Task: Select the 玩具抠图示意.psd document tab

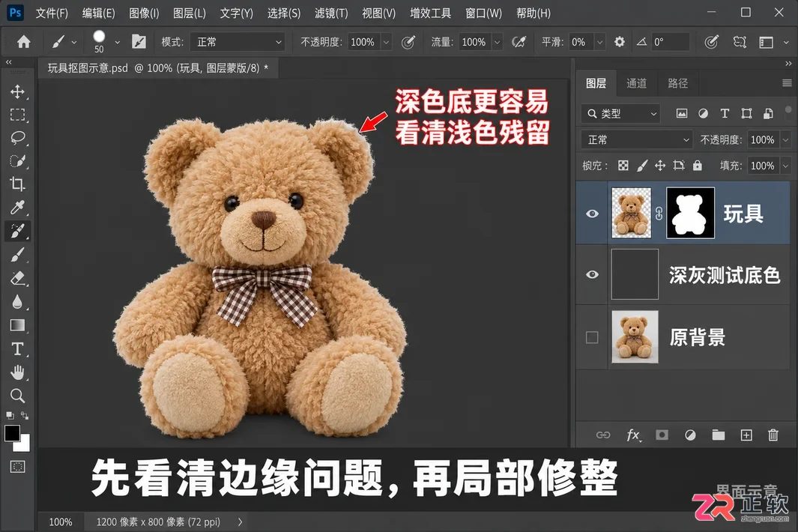Action: point(158,68)
